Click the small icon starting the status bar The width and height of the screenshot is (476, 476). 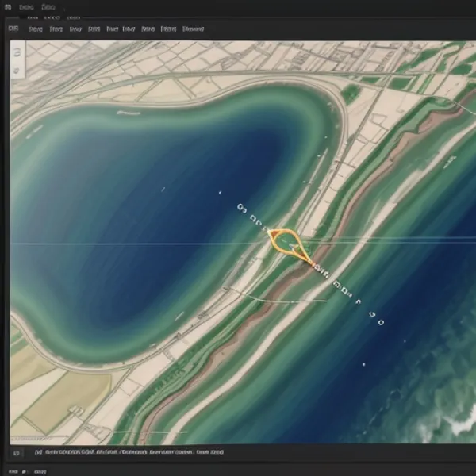(15, 452)
